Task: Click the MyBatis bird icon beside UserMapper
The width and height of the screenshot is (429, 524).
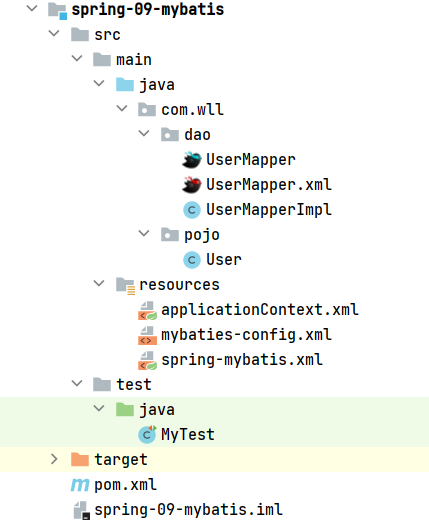Action: click(191, 160)
